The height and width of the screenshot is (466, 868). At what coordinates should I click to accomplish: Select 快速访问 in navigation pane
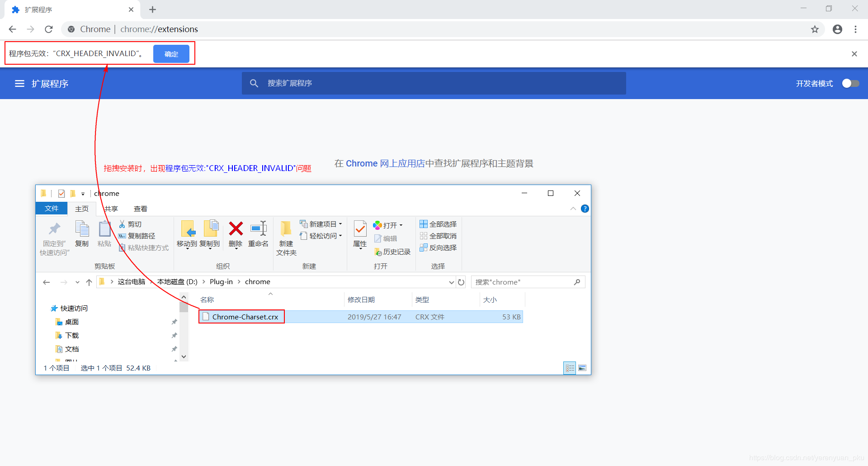click(x=69, y=308)
